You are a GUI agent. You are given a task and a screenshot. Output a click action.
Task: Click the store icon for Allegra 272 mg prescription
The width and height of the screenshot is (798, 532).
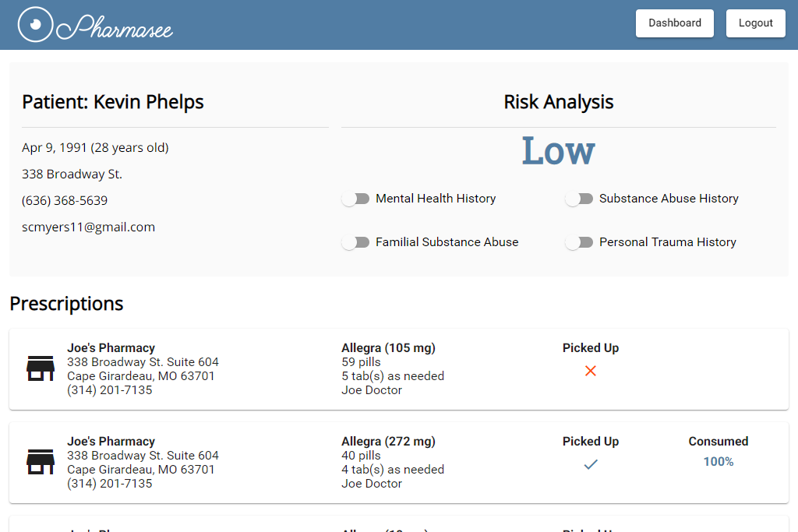click(41, 462)
